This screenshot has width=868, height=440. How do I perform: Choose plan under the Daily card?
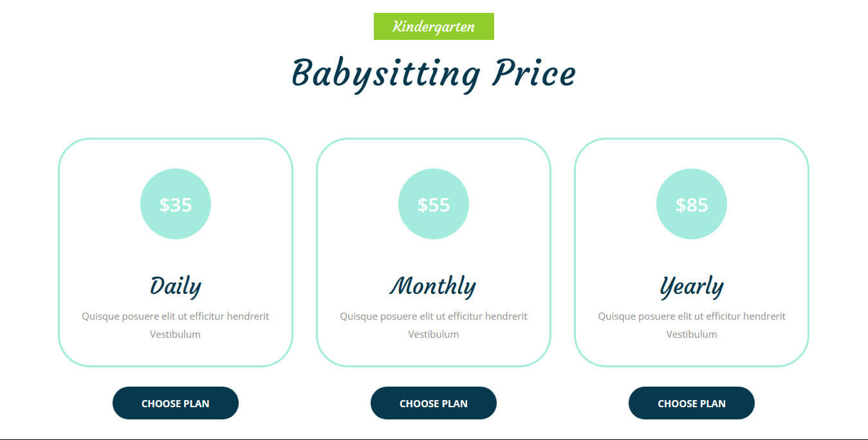176,403
